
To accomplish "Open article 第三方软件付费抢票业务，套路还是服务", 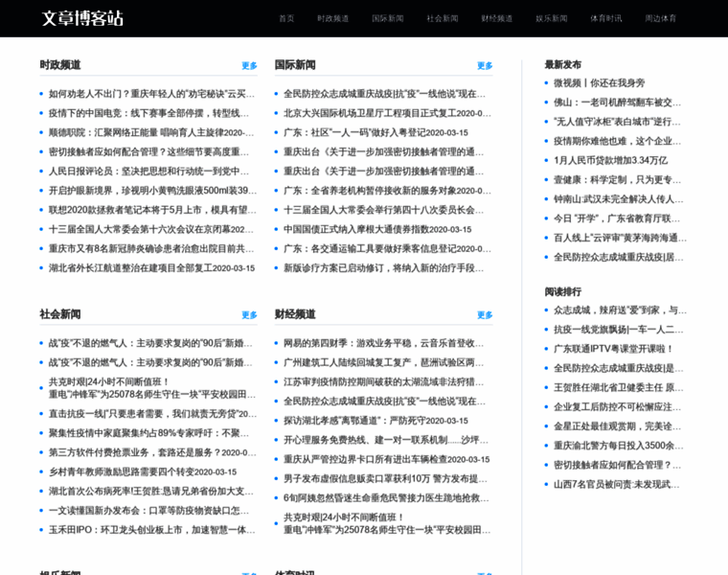I will pos(152,452).
